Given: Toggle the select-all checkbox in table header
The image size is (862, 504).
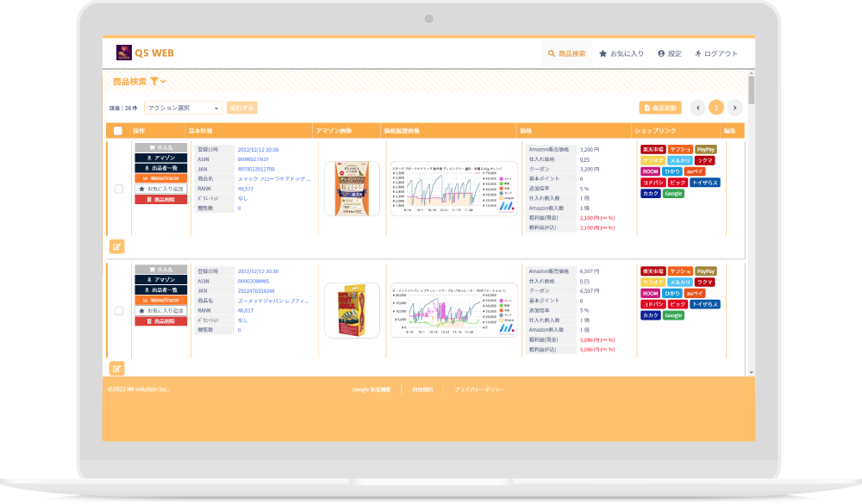Looking at the screenshot, I should (x=118, y=131).
